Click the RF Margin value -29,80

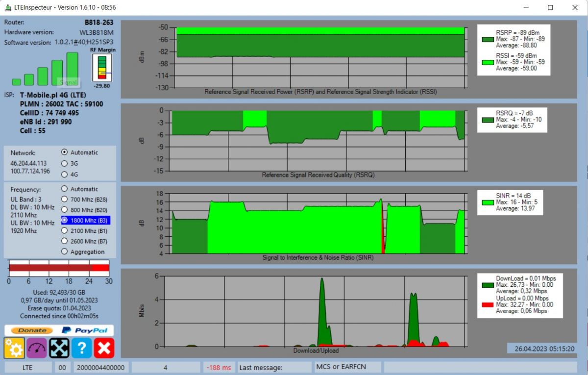click(x=101, y=85)
